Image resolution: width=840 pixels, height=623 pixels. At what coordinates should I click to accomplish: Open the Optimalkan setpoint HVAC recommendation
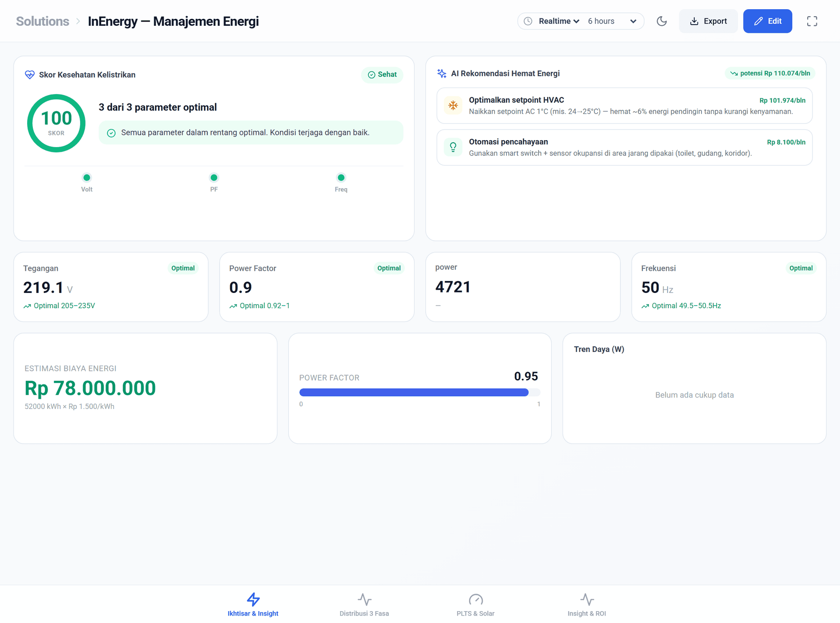point(625,106)
